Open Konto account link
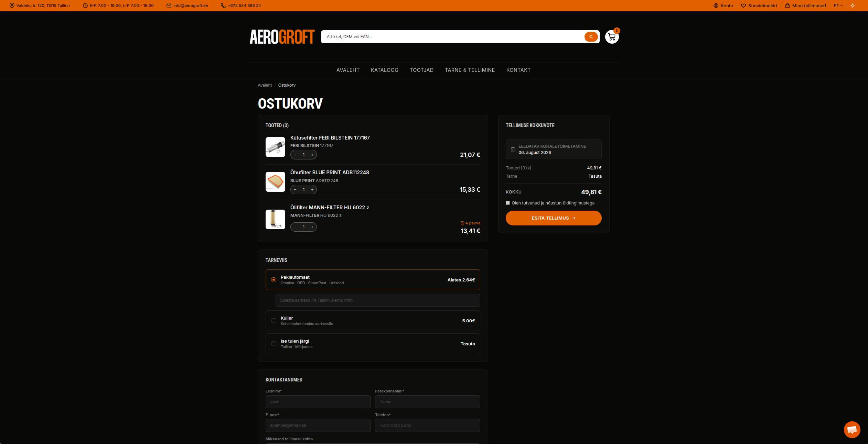The image size is (868, 444). [x=723, y=5]
